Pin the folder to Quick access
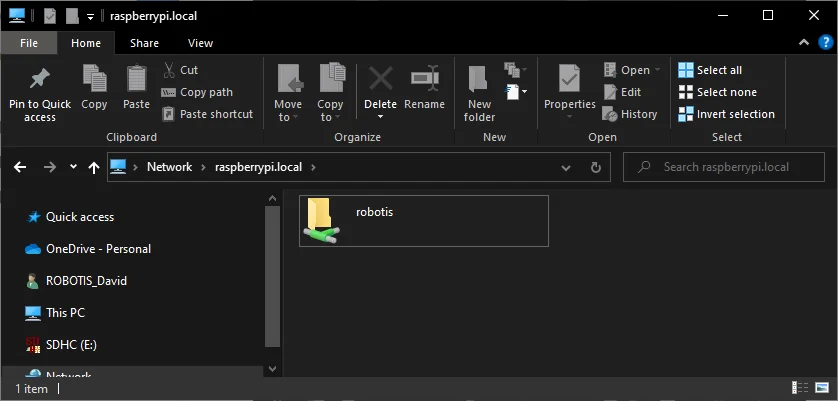 pos(40,94)
